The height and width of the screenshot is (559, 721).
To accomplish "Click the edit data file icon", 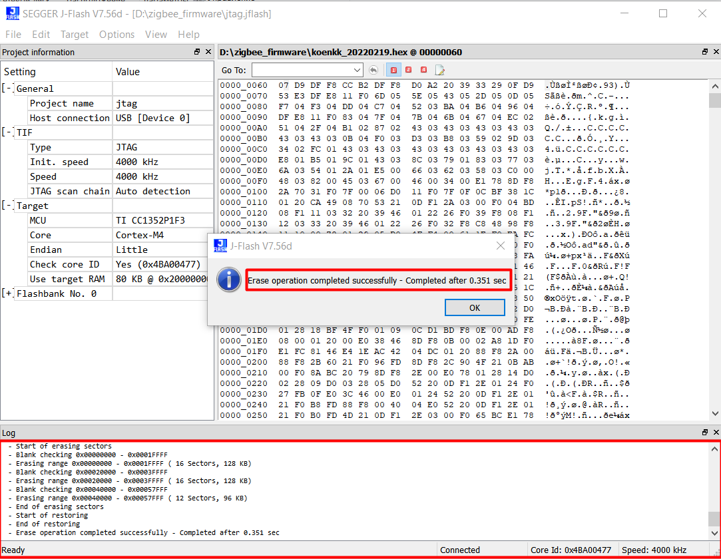I will [x=440, y=70].
